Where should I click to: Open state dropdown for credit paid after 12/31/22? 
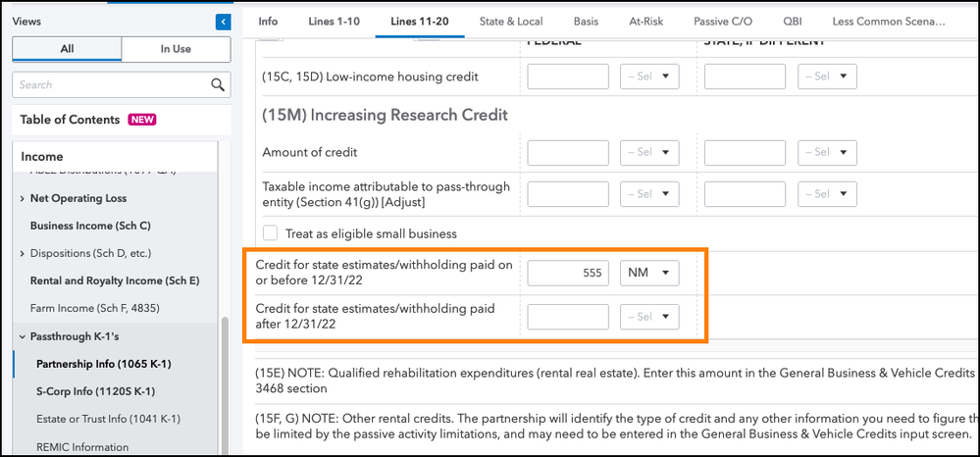pyautogui.click(x=649, y=316)
